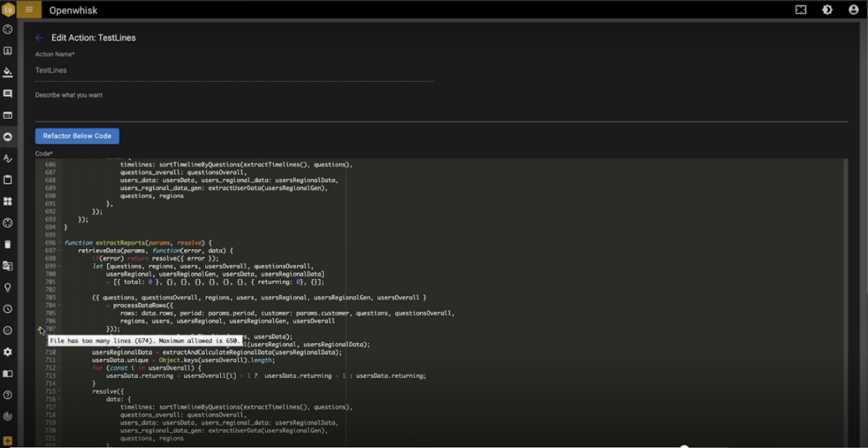This screenshot has height=448, width=868.
Task: Collapse the fold arrow at line 697
Action: coord(59,251)
